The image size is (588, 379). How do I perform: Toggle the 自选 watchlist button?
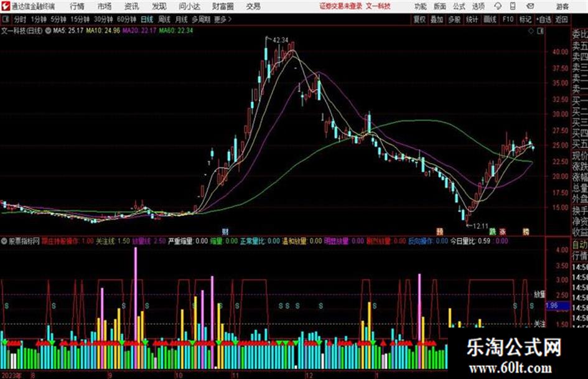point(544,19)
